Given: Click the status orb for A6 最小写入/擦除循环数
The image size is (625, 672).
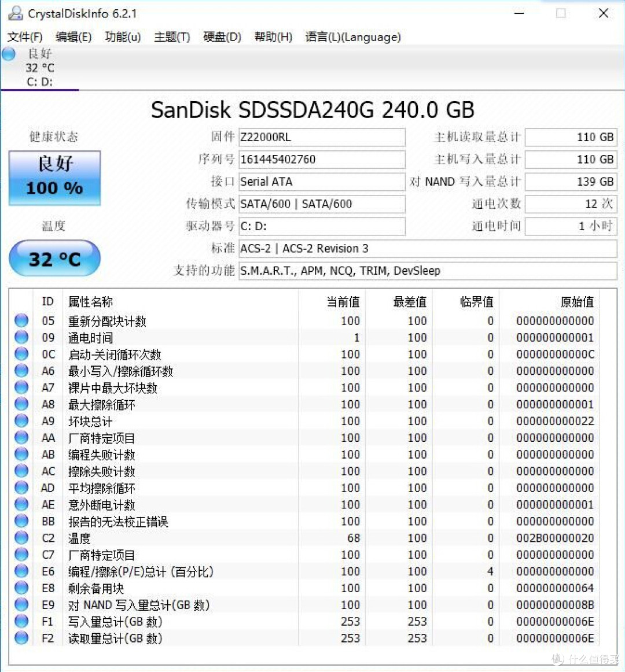Looking at the screenshot, I should point(21,370).
